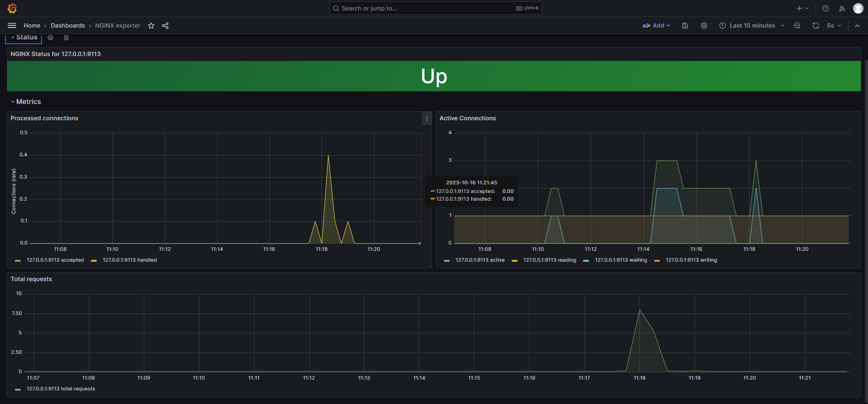Open the help question mark menu
This screenshot has width=868, height=404.
point(826,8)
